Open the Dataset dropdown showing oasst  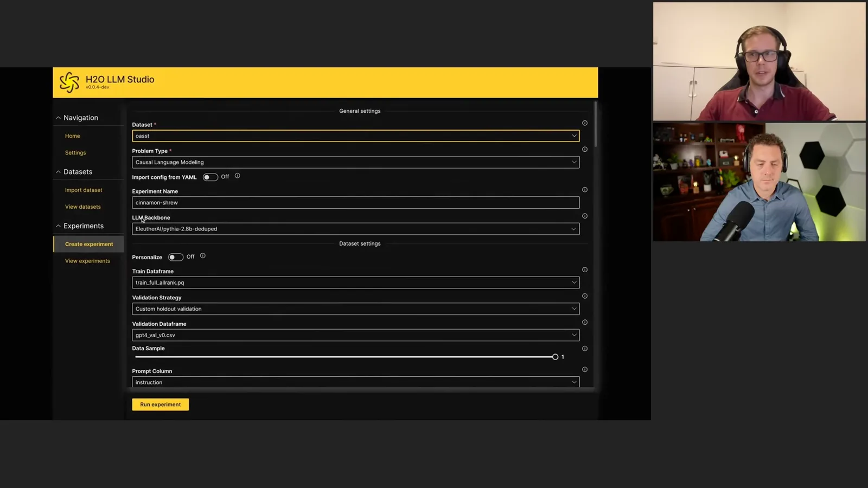[356, 136]
